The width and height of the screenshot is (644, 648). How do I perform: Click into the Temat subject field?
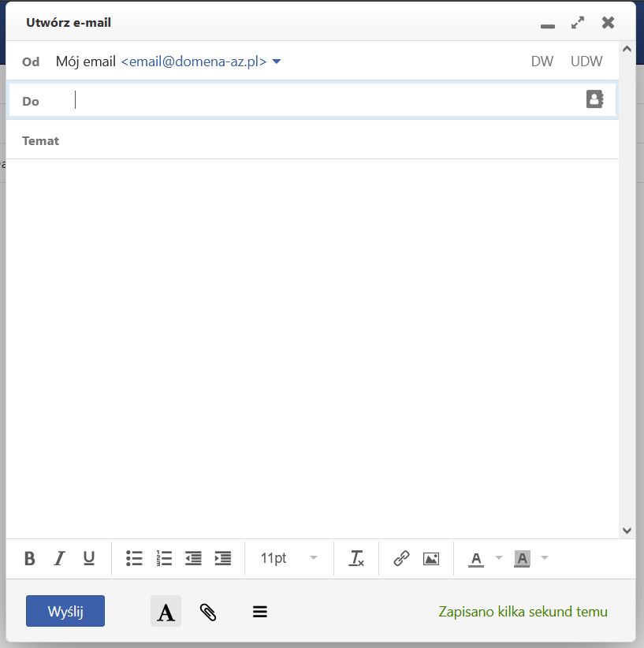click(313, 140)
